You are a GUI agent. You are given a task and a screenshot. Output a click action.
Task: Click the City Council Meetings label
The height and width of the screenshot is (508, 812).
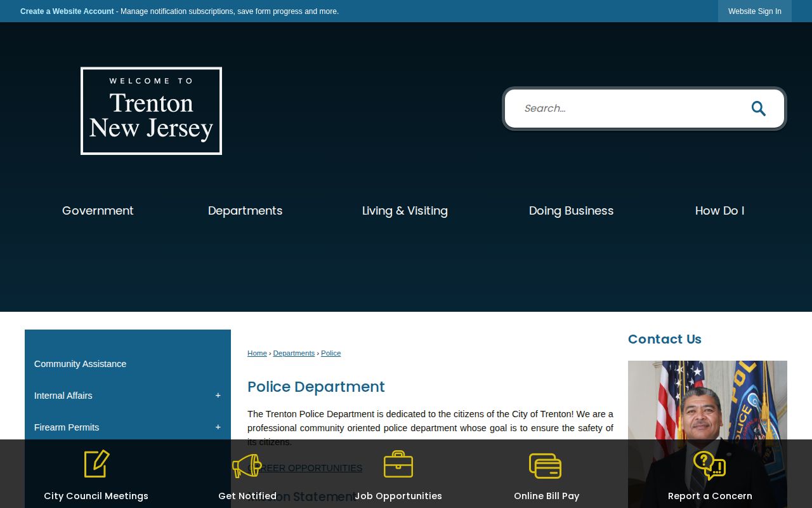(96, 496)
